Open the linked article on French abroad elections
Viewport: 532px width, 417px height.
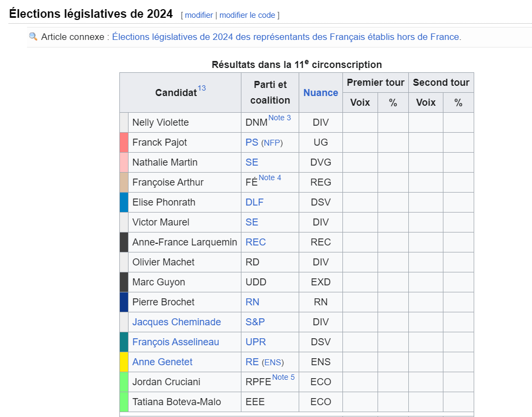[x=286, y=37]
